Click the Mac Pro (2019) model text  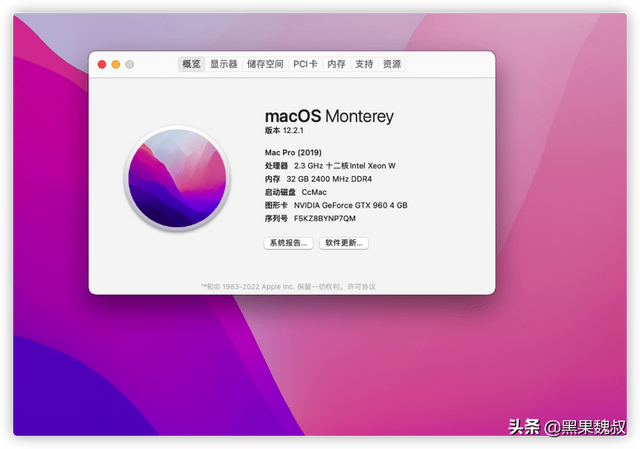[293, 153]
